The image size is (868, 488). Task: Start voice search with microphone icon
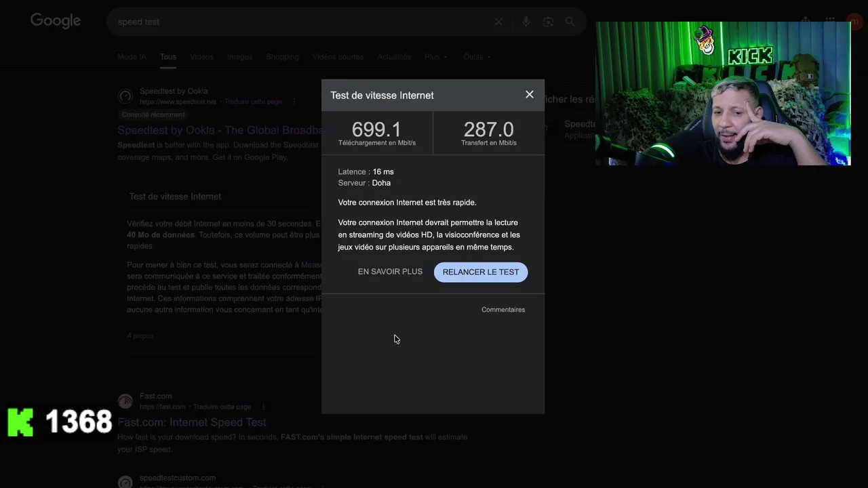point(526,22)
